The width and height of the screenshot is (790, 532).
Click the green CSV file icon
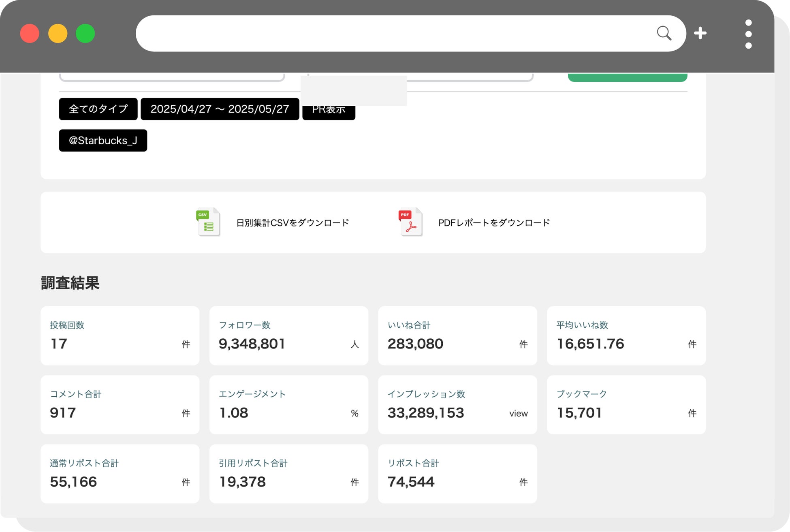click(x=208, y=222)
